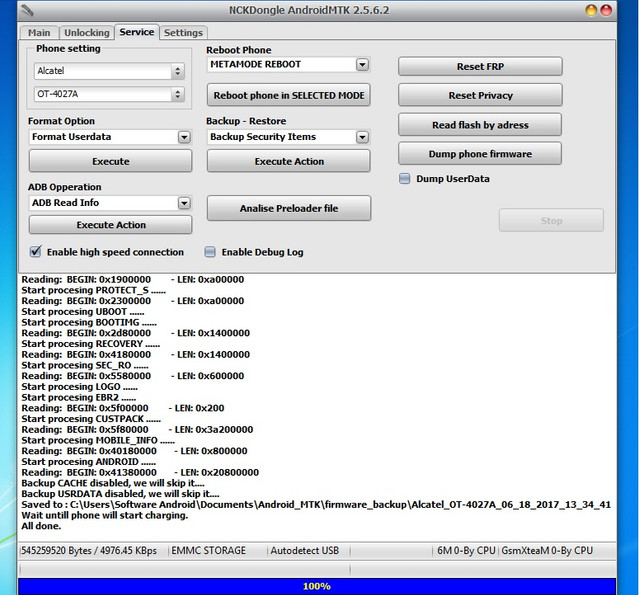Click the blue 100% progress bar

pos(317,586)
